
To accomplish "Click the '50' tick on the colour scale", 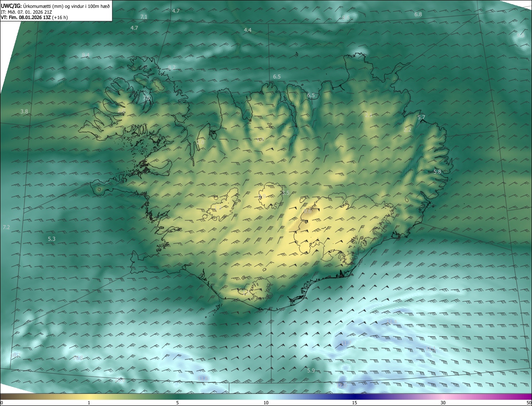I will [529, 403].
